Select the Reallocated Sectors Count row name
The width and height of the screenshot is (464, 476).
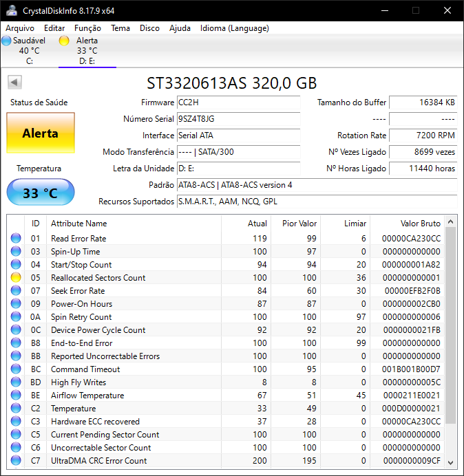click(98, 277)
